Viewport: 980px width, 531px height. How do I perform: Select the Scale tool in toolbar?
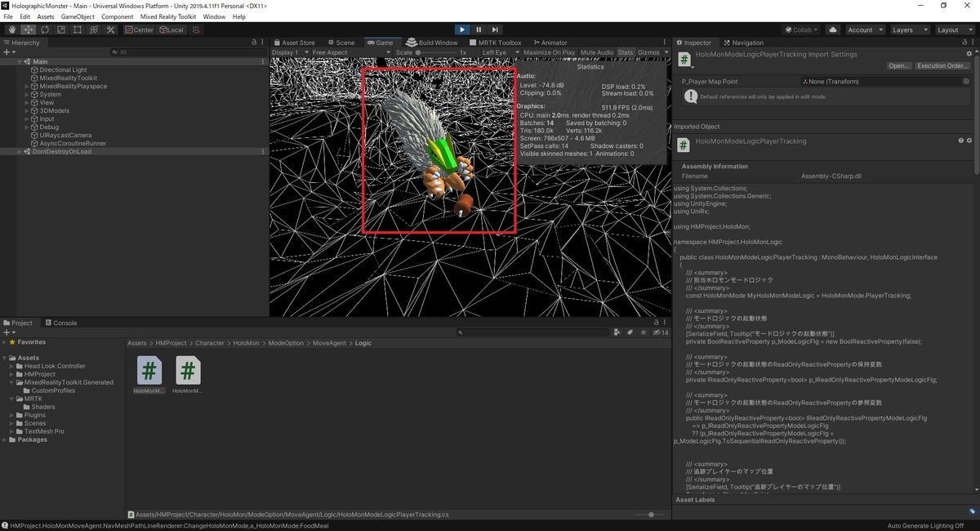(x=60, y=29)
